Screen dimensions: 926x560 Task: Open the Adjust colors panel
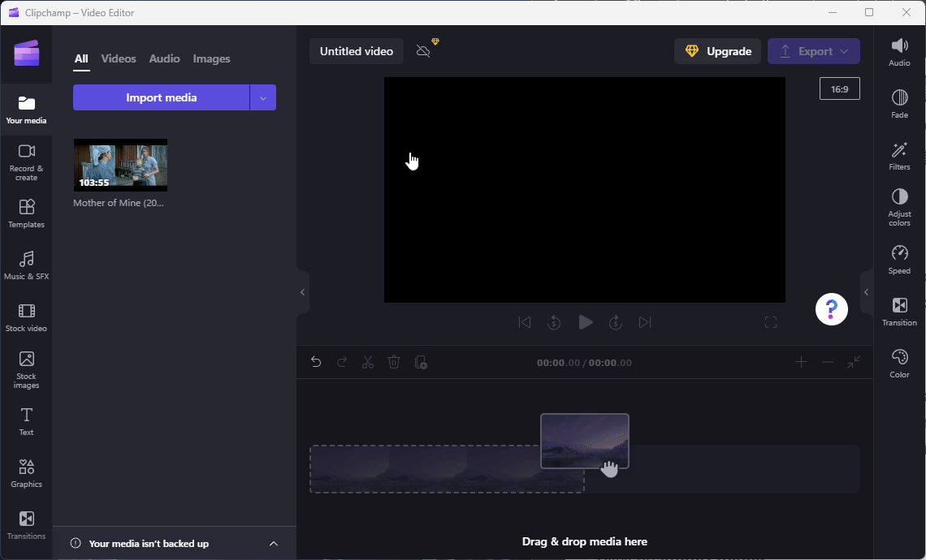899,205
